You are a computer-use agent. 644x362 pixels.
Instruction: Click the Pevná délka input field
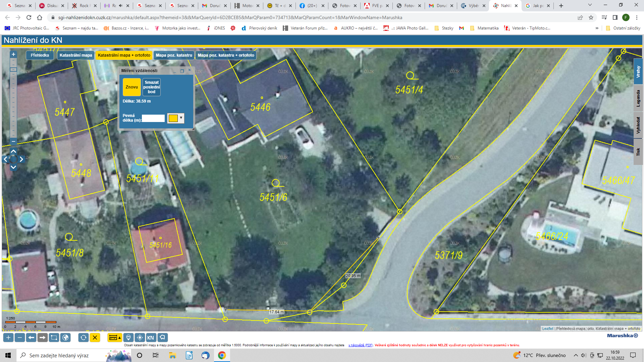click(153, 118)
